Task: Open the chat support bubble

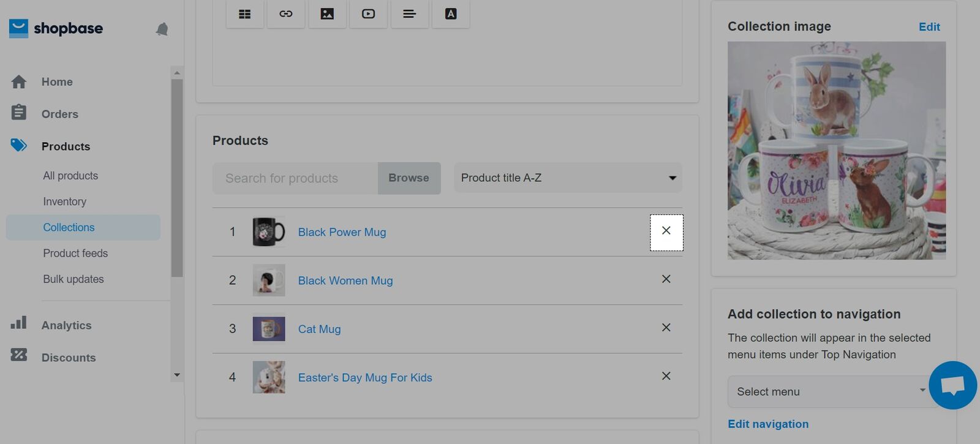Action: pos(952,385)
